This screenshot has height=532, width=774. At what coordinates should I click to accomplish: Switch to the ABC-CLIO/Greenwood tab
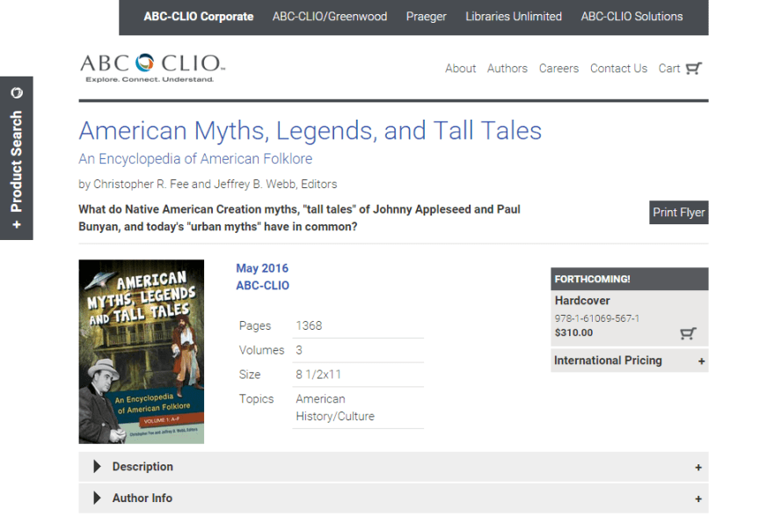329,17
